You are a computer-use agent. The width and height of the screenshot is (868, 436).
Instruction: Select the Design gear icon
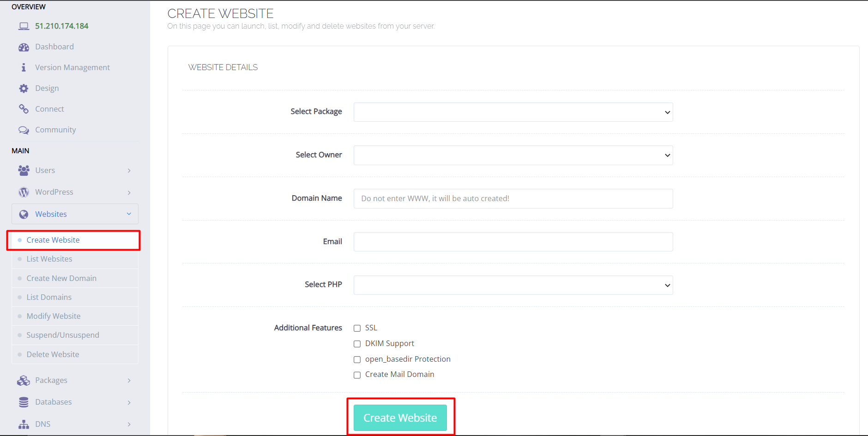[24, 88]
